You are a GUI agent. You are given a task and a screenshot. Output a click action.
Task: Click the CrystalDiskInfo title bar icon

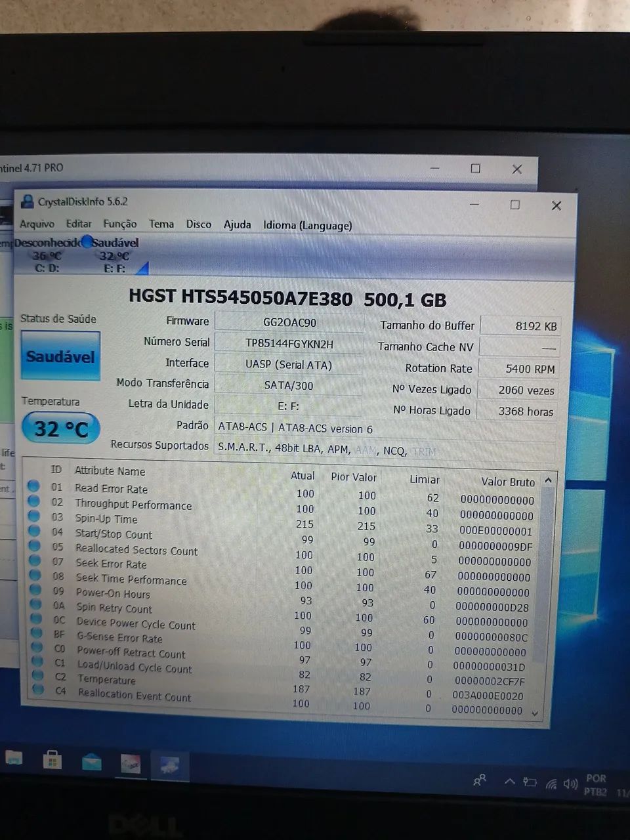pos(27,201)
